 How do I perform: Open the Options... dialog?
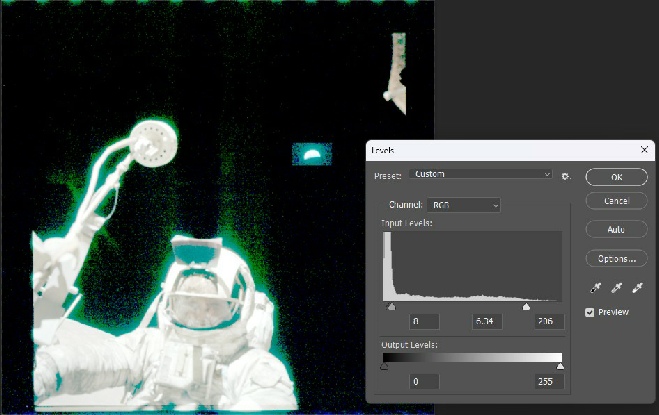click(x=616, y=258)
